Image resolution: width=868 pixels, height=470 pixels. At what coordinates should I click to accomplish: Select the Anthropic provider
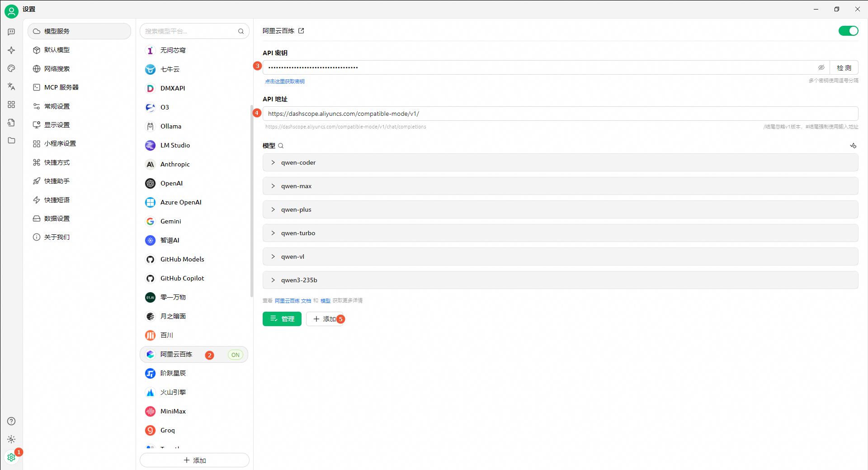(194, 164)
